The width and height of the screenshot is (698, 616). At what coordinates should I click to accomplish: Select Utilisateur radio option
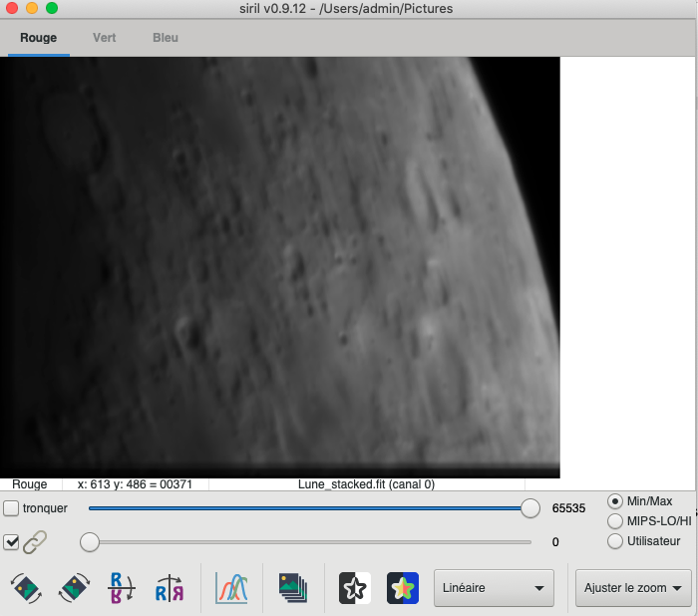pos(615,541)
